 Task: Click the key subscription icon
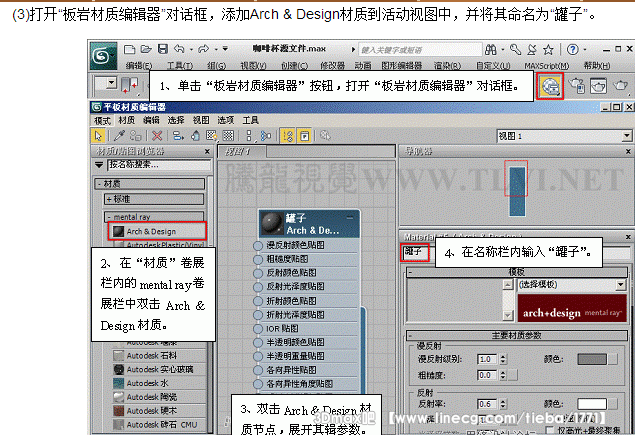pos(516,50)
